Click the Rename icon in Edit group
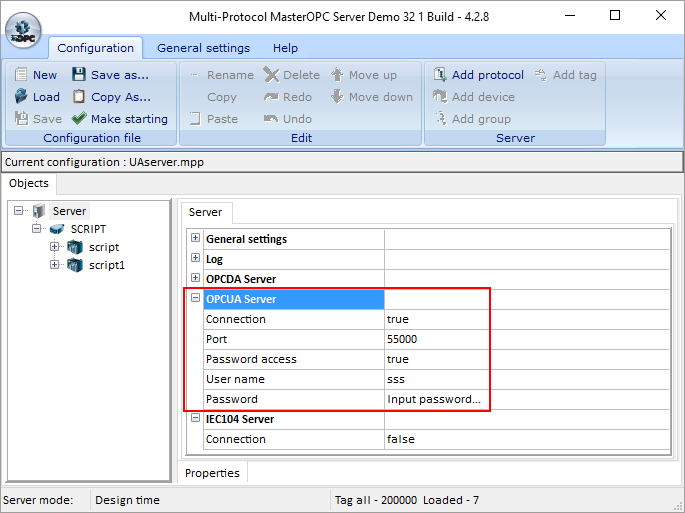685x513 pixels. (x=195, y=75)
